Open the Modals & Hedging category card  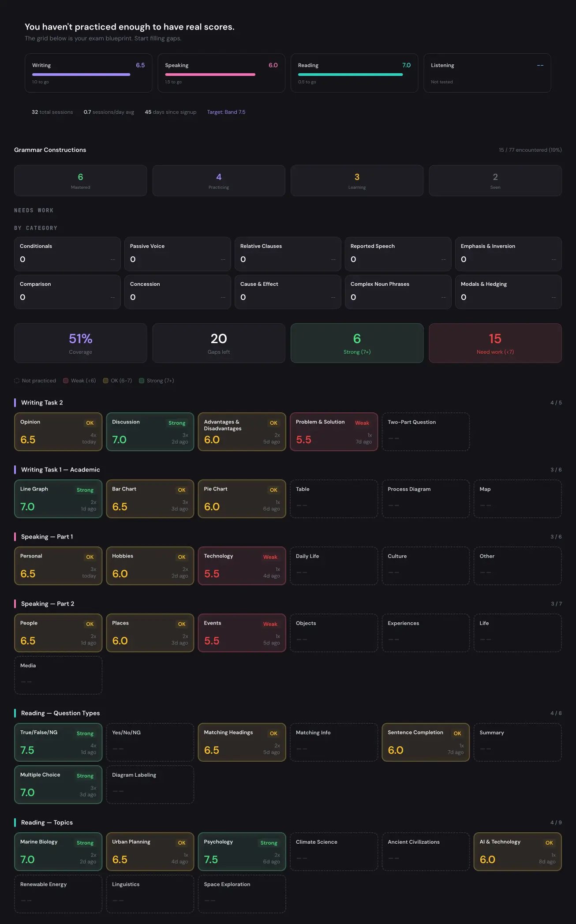coord(508,292)
